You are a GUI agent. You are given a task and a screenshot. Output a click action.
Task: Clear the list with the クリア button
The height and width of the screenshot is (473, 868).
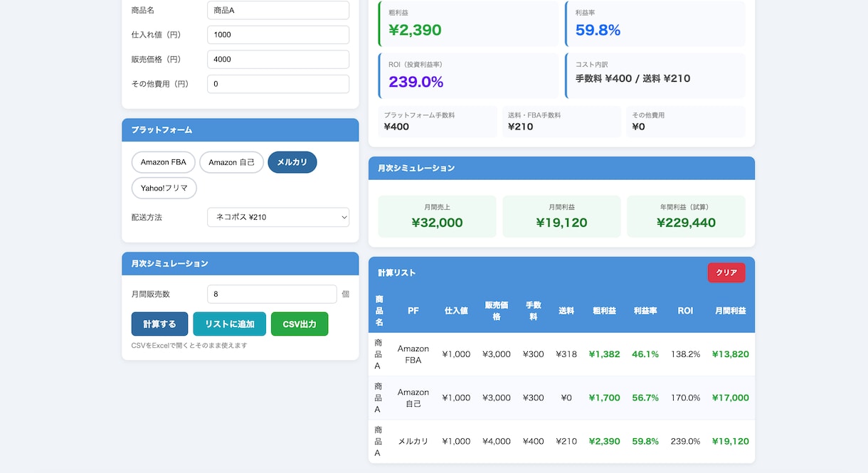[x=726, y=272]
